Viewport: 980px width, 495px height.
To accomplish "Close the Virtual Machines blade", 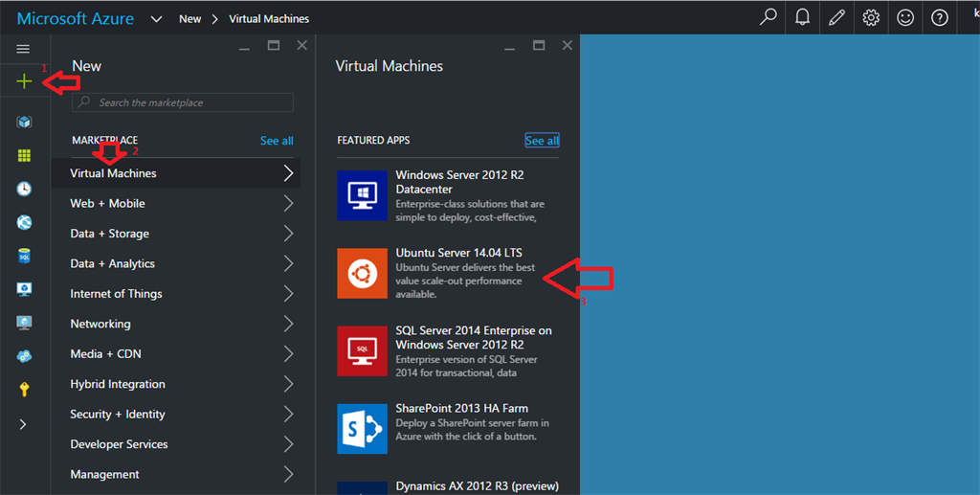I will pos(567,46).
